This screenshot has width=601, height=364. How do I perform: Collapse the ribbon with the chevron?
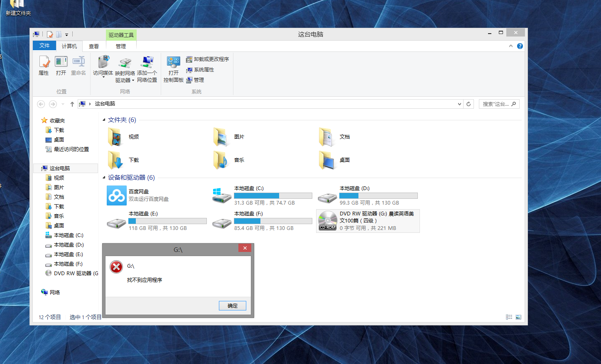tap(511, 46)
